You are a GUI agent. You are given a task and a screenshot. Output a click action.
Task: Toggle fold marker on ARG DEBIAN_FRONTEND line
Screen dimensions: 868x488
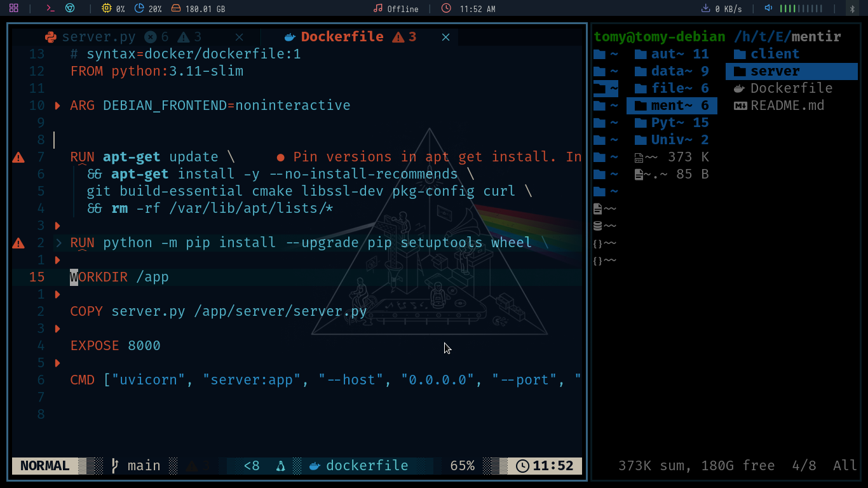point(57,105)
